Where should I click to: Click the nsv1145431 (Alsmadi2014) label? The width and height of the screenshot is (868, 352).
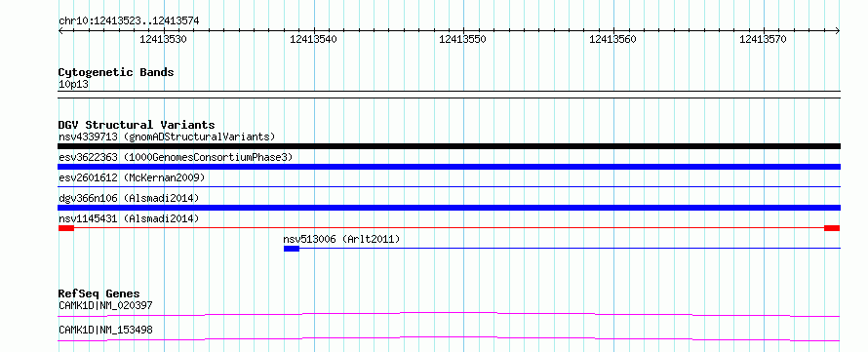pyautogui.click(x=129, y=218)
